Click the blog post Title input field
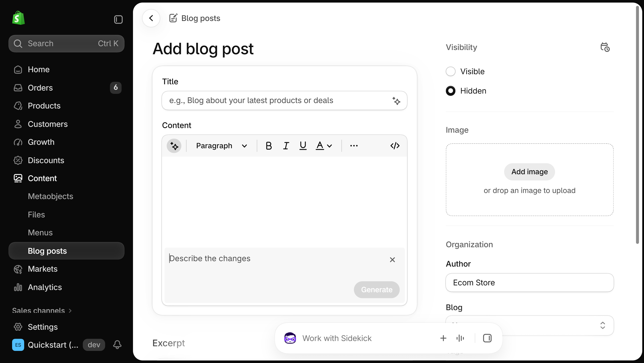The image size is (644, 363). [x=284, y=101]
